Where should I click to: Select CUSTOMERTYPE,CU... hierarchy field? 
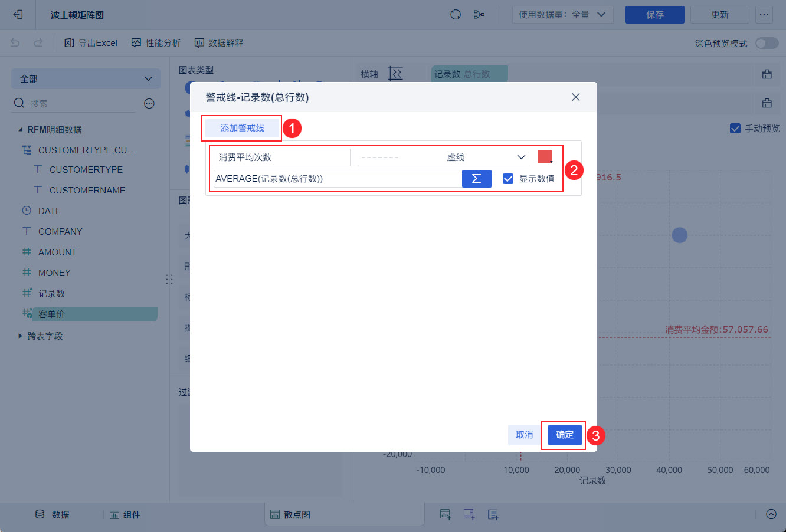87,150
